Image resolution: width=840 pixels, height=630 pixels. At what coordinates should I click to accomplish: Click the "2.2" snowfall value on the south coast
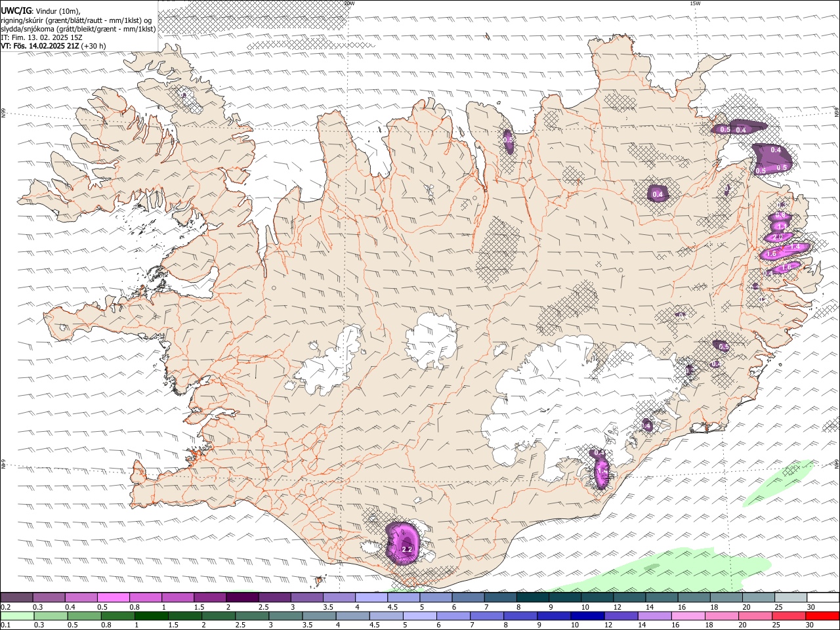pos(406,549)
